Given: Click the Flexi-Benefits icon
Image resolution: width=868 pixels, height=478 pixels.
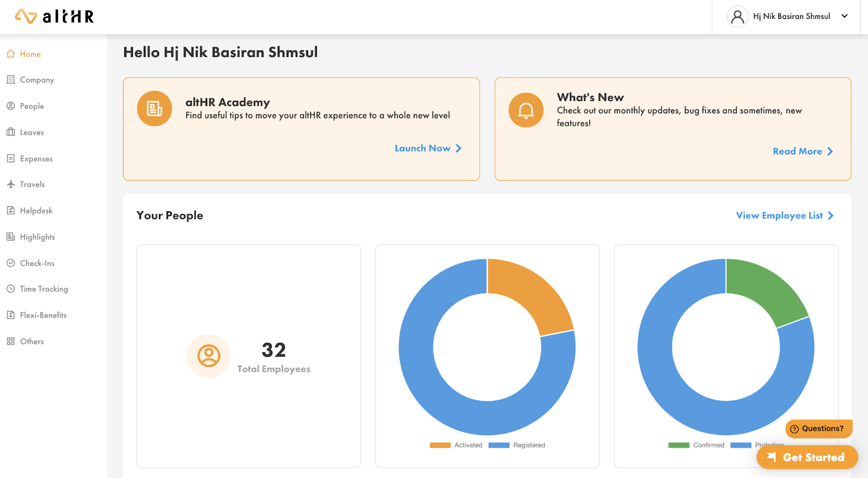Looking at the screenshot, I should coord(10,315).
